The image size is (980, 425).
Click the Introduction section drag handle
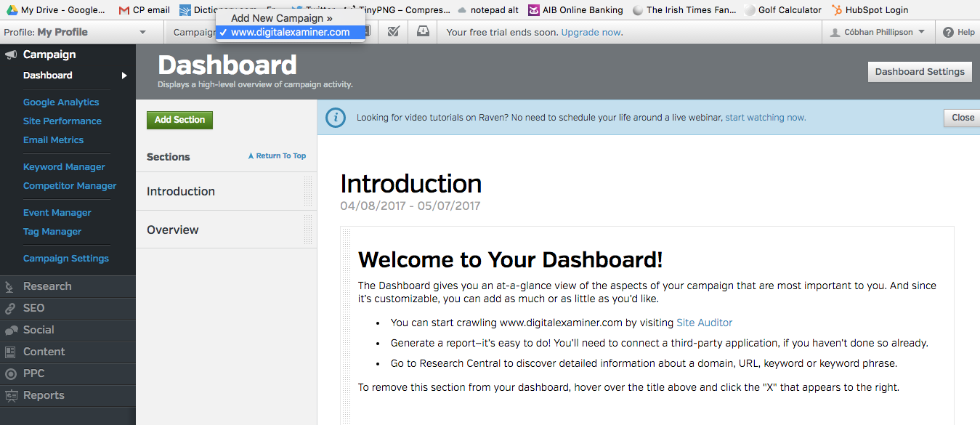tap(308, 191)
